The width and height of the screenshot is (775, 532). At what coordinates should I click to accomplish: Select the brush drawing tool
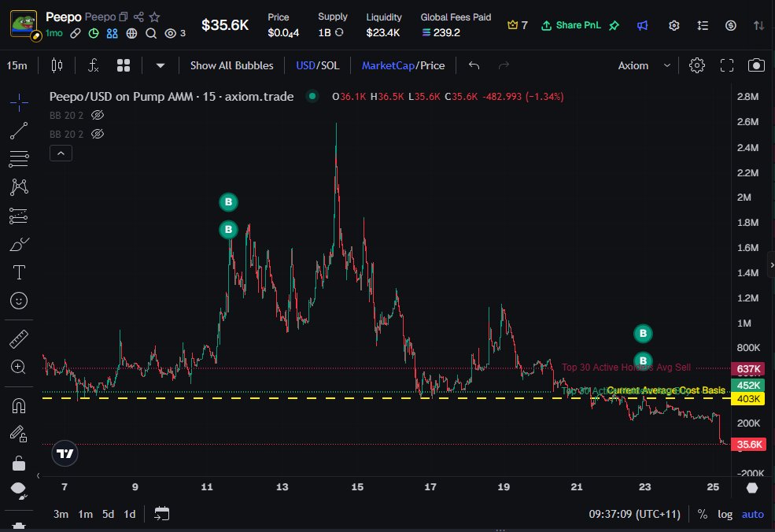click(19, 244)
